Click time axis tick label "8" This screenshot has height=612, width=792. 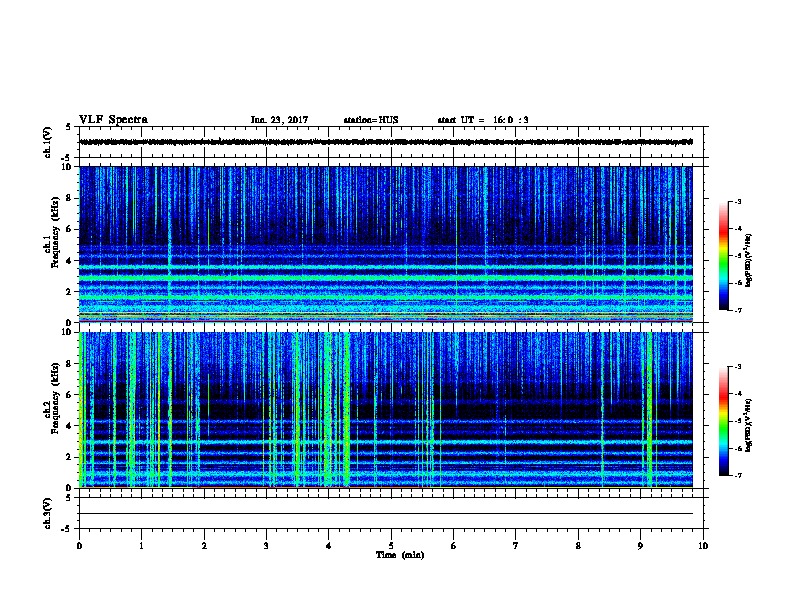pos(578,546)
